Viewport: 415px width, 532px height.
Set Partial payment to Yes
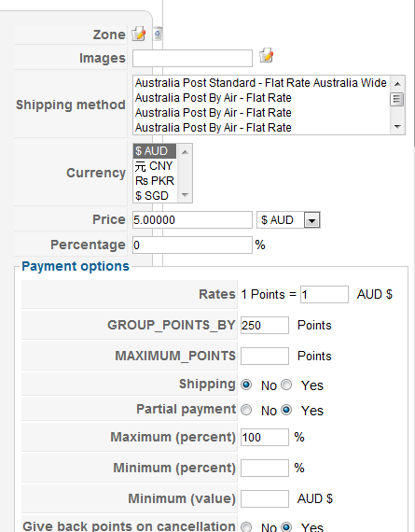click(286, 410)
